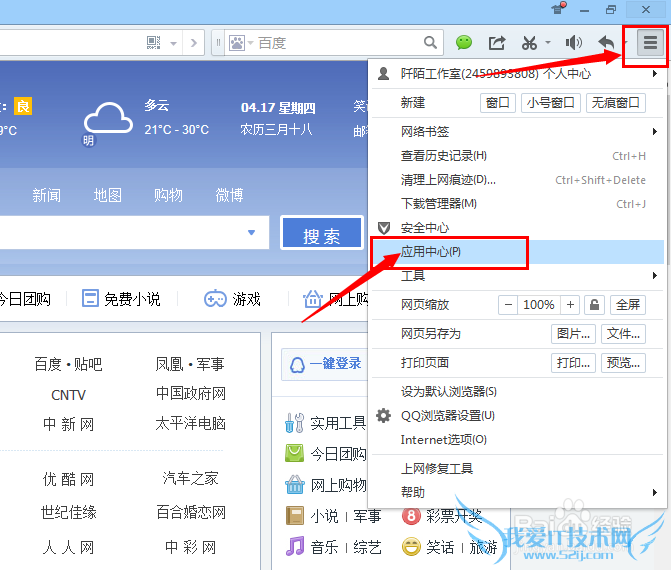Screen dimensions: 671x570
Task: Click the 全屏 fullscreen button
Action: [628, 305]
